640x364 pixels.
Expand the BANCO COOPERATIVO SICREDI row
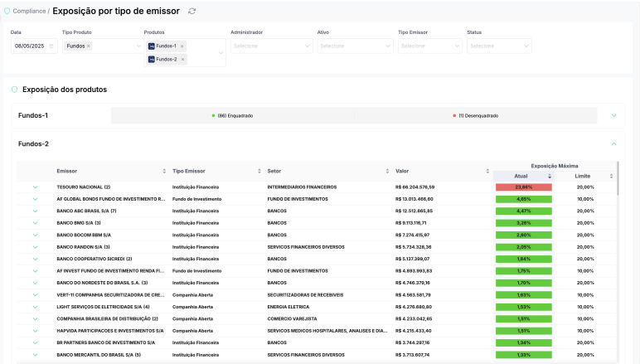(x=35, y=260)
